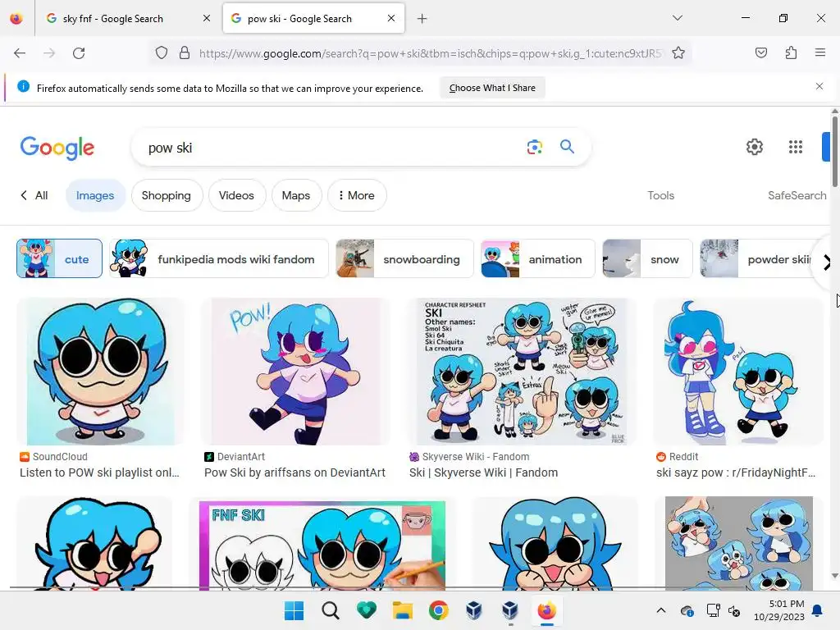Search by image with Google Lens icon
Viewport: 840px width, 630px height.
[x=535, y=147]
